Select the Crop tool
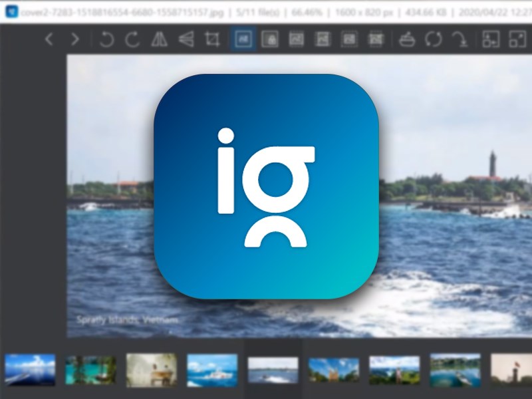Viewport: 532px width, 399px height. [x=212, y=39]
